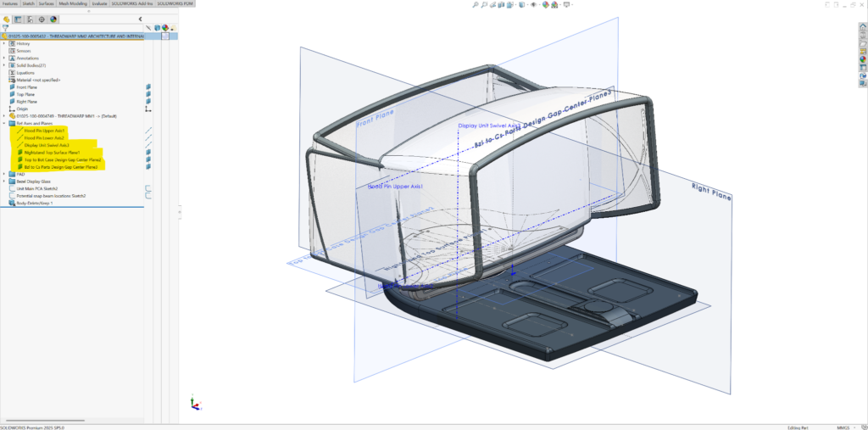This screenshot has width=868, height=430.
Task: Open the PropertyManager tab icon
Action: 18,20
